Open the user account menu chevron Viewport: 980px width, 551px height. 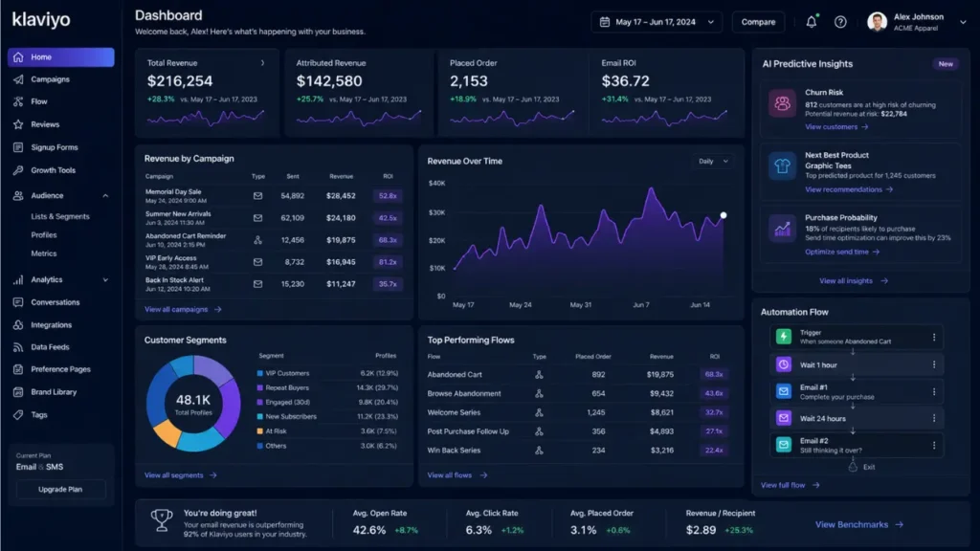(963, 22)
